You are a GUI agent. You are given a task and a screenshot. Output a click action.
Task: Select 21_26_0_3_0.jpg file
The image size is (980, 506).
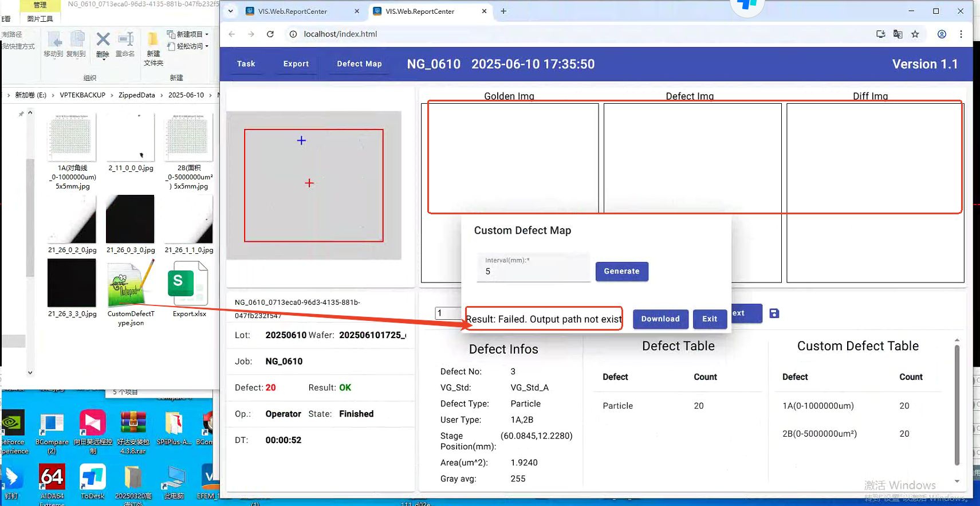click(x=131, y=224)
